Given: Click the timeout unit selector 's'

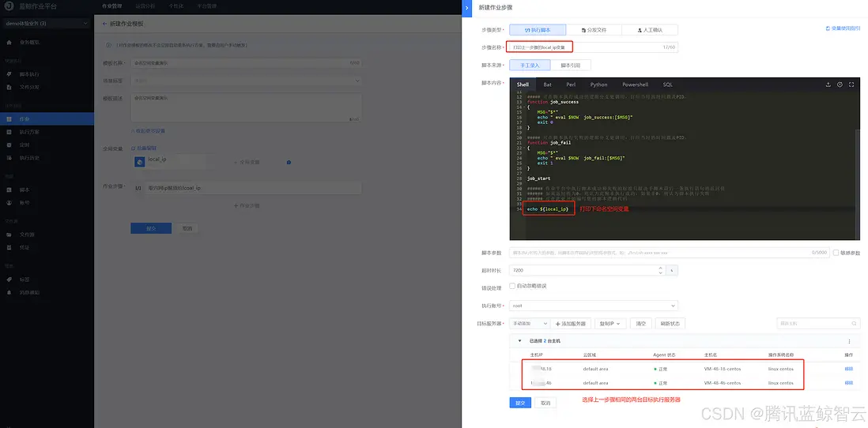Looking at the screenshot, I should click(x=671, y=270).
